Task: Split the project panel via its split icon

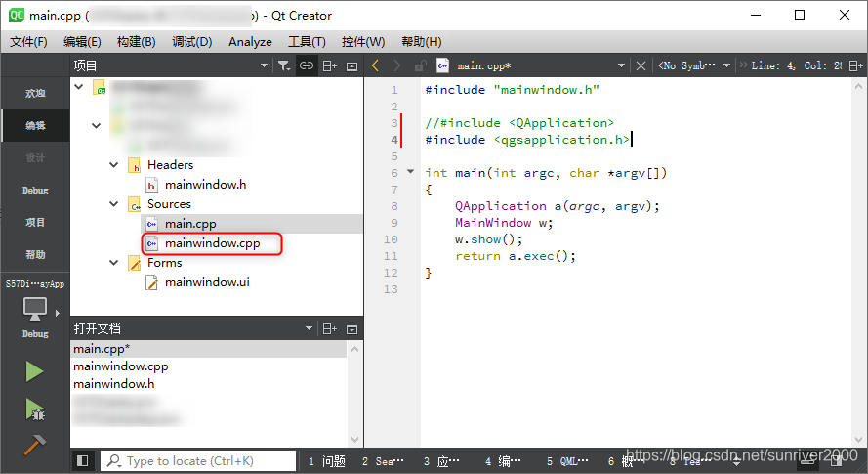Action: 330,66
